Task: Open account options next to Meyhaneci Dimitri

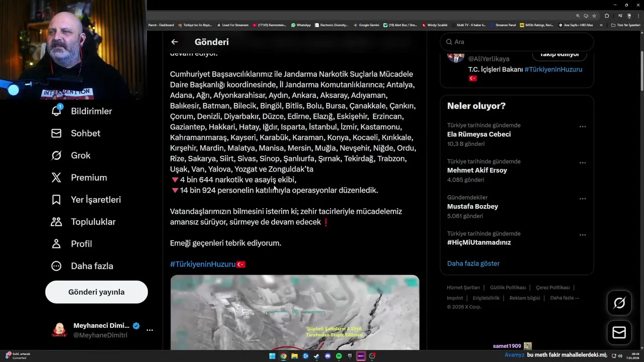Action: tap(149, 330)
